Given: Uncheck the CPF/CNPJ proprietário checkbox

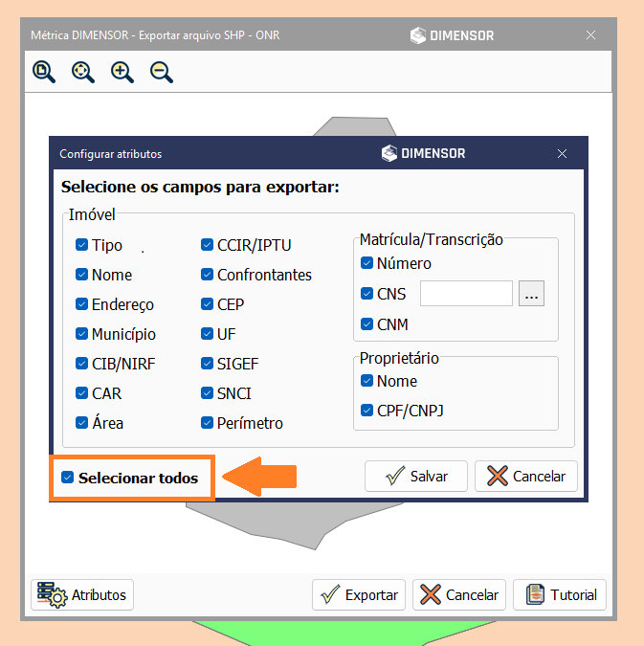Looking at the screenshot, I should (366, 411).
